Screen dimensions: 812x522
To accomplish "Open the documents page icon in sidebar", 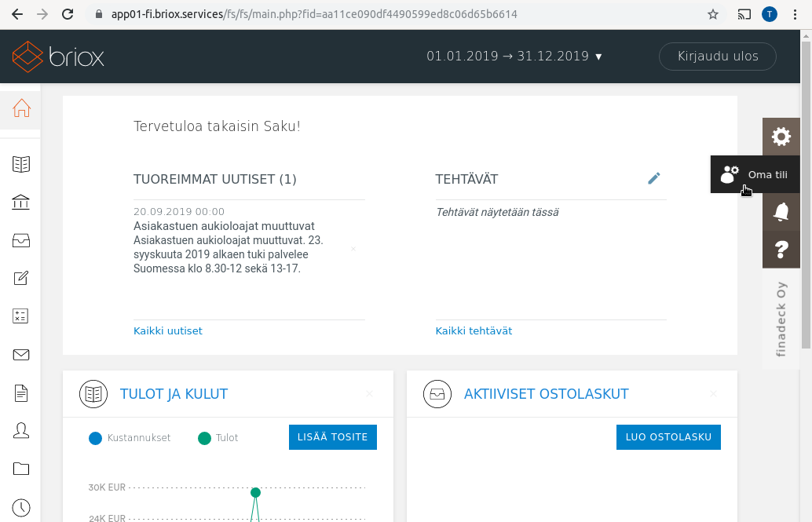I will (20, 392).
